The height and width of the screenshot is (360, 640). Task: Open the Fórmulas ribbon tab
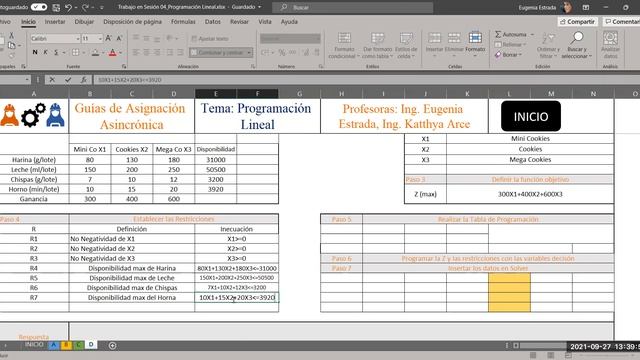pyautogui.click(x=183, y=22)
